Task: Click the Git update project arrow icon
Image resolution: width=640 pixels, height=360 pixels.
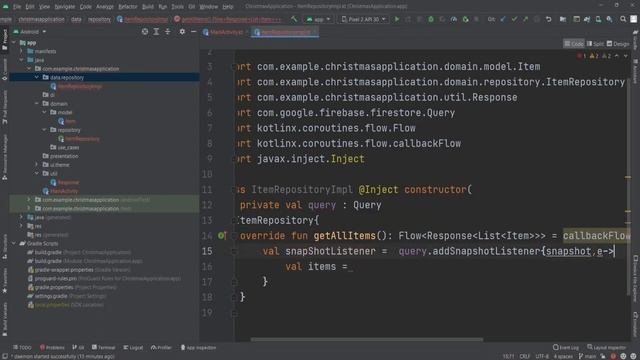Action: point(503,19)
